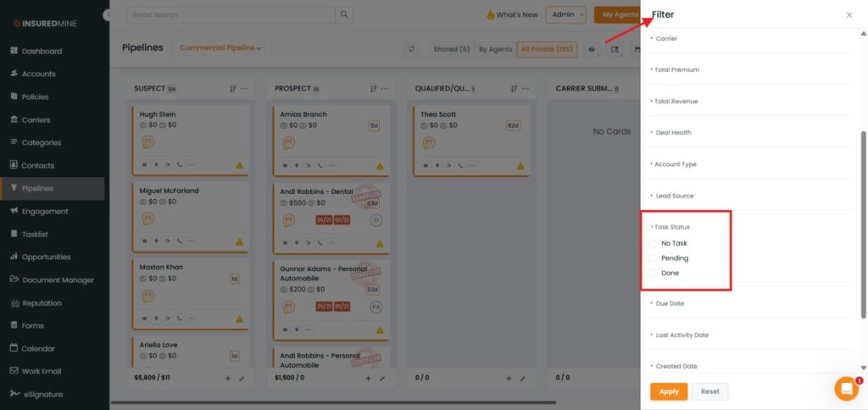Select the No Task radio option

tap(654, 243)
